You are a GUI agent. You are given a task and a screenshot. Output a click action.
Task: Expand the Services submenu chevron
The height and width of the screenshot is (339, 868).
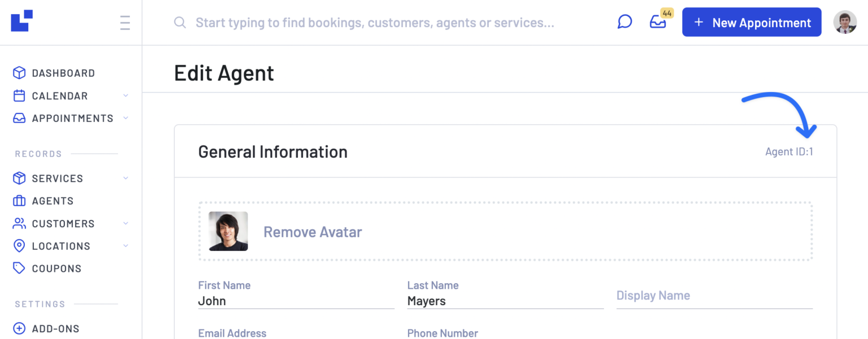click(x=125, y=178)
